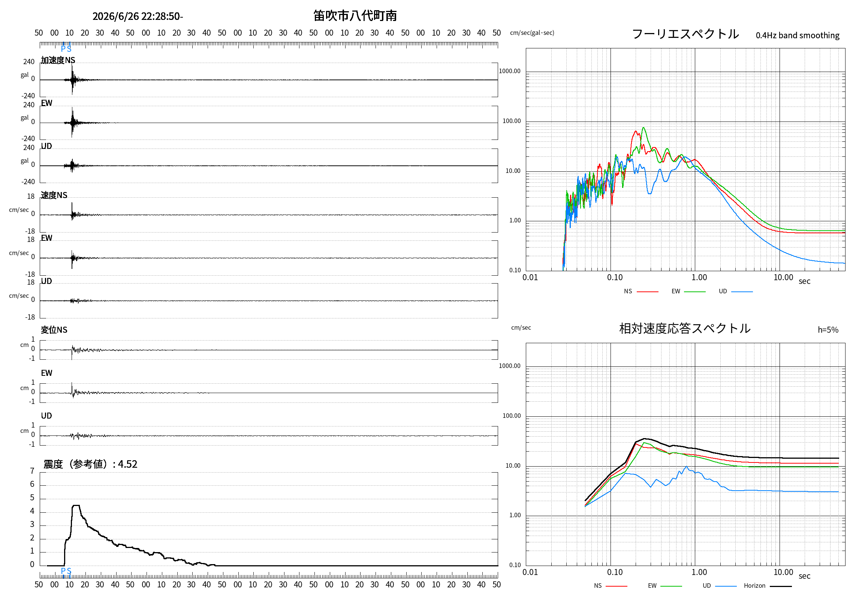Image resolution: width=868 pixels, height=614 pixels.
Task: Click the h=5% damping label
Action: 828,330
